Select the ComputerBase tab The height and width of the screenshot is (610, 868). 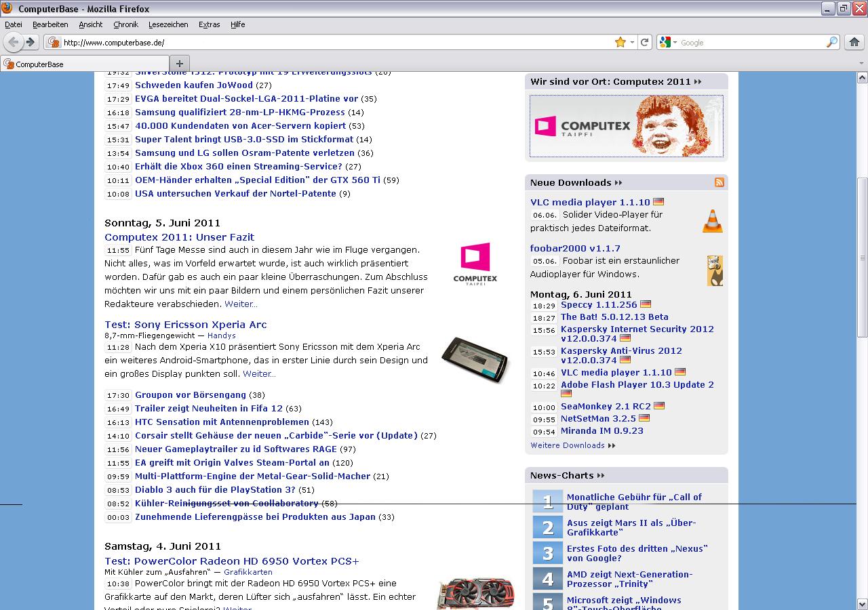(84, 64)
